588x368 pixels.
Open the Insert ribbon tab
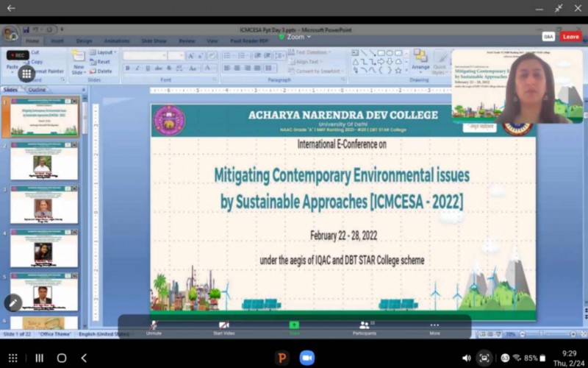click(57, 41)
